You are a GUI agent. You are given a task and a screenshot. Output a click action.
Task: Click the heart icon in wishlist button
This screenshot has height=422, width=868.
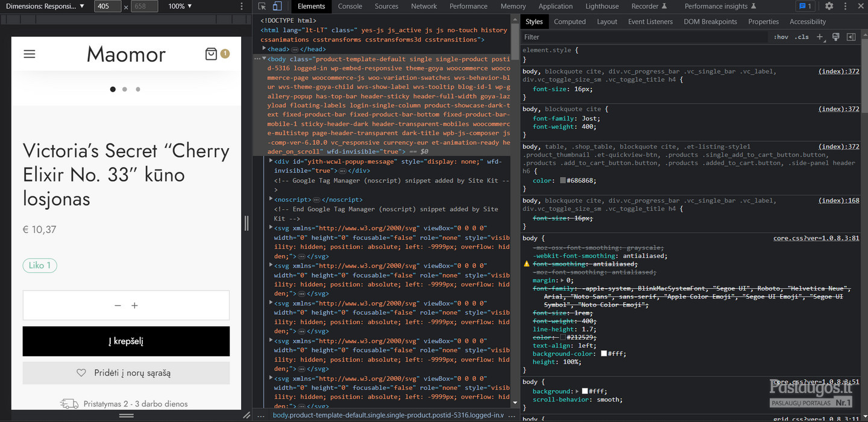point(81,373)
